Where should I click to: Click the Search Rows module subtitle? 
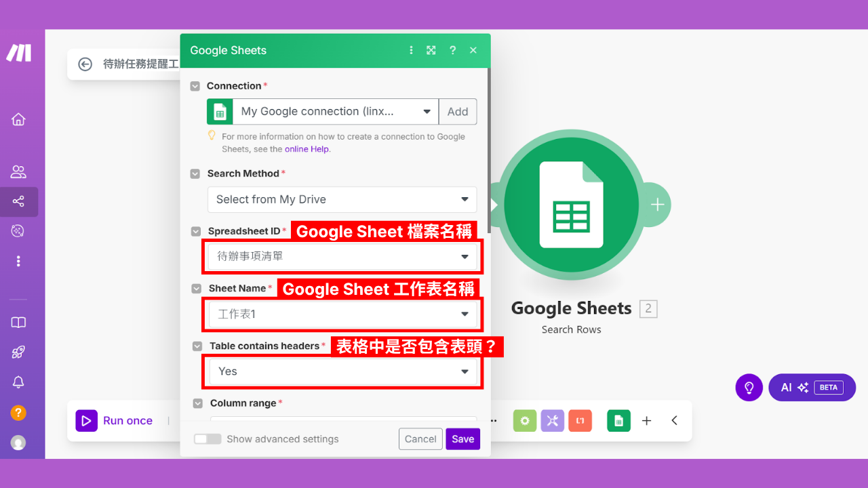click(571, 329)
